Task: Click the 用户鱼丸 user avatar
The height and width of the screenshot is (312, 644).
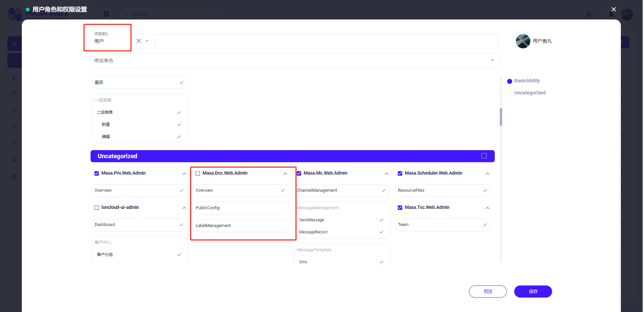Action: point(523,41)
